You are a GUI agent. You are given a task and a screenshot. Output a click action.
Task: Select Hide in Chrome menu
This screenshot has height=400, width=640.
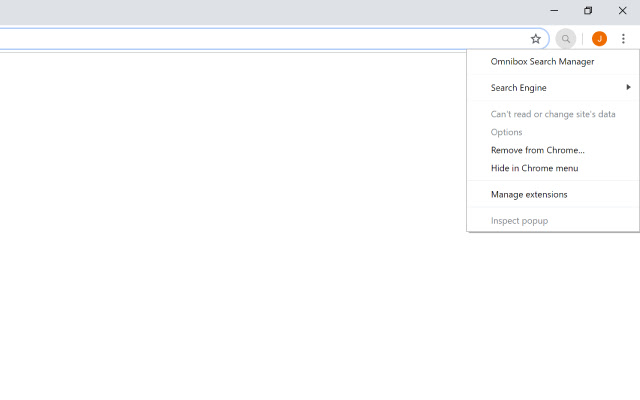(553, 168)
